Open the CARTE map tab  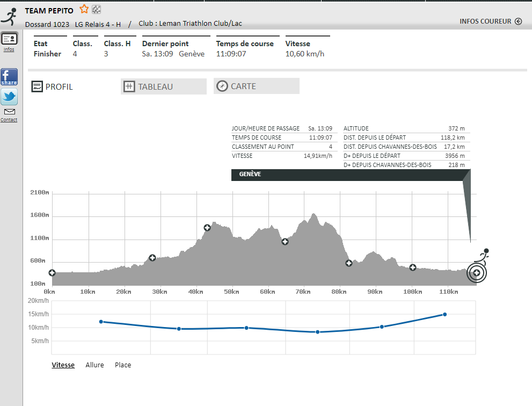point(256,86)
